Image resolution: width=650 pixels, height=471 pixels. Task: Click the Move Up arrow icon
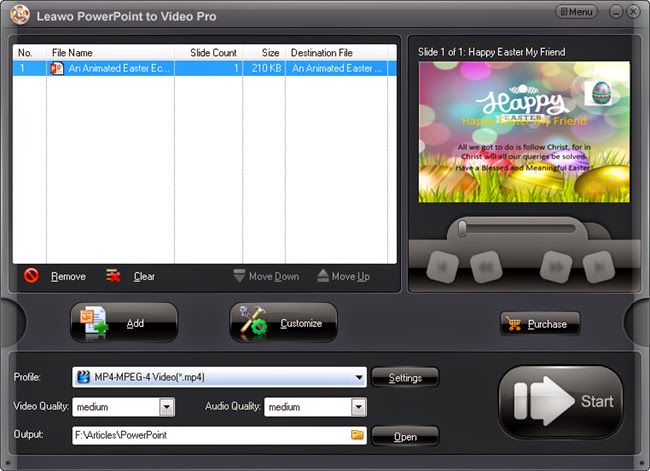[x=323, y=275]
